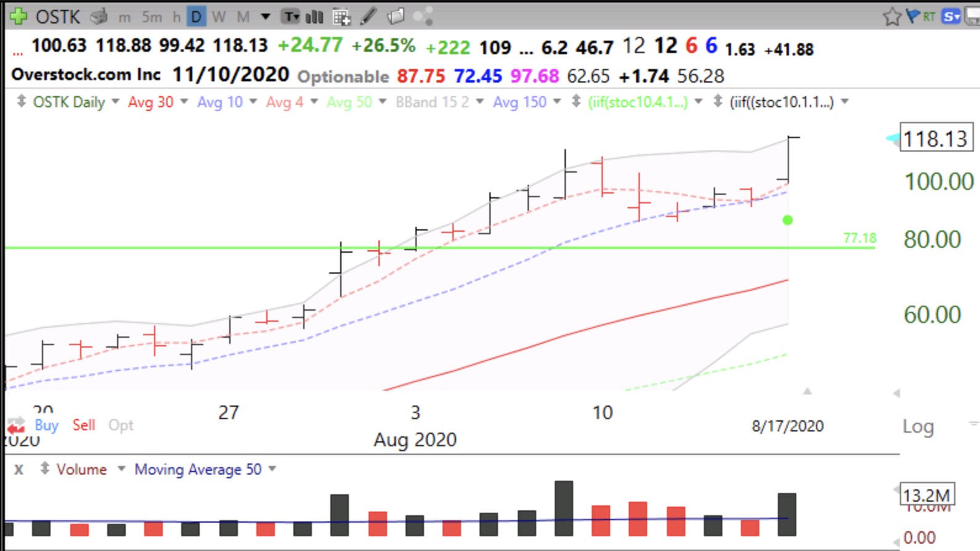Print the chart using printer icon
This screenshot has height=551, width=980.
coord(99,17)
